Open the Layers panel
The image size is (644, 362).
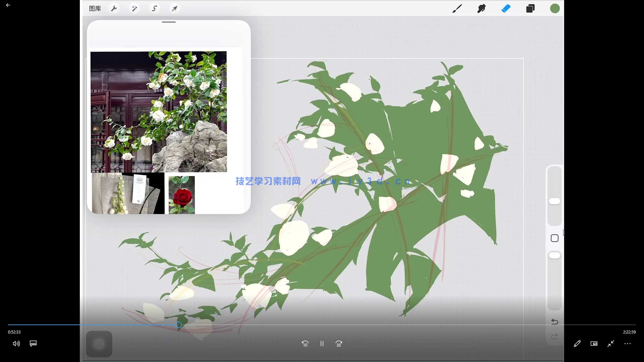pos(531,8)
